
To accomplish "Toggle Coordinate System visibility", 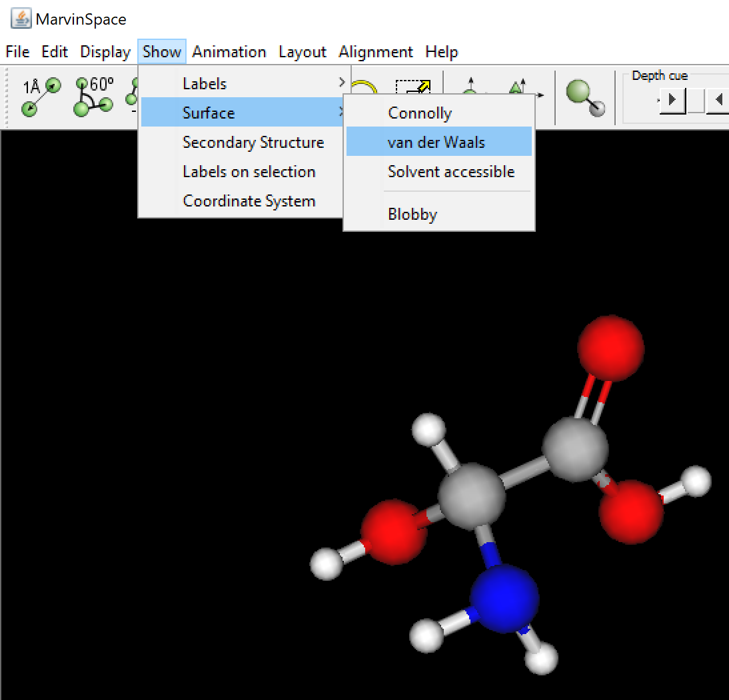I will [x=249, y=201].
